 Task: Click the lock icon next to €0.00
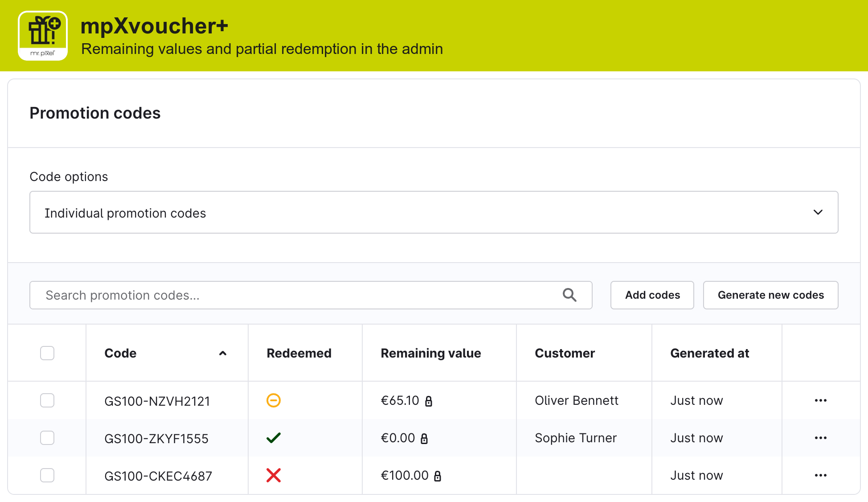pos(424,439)
